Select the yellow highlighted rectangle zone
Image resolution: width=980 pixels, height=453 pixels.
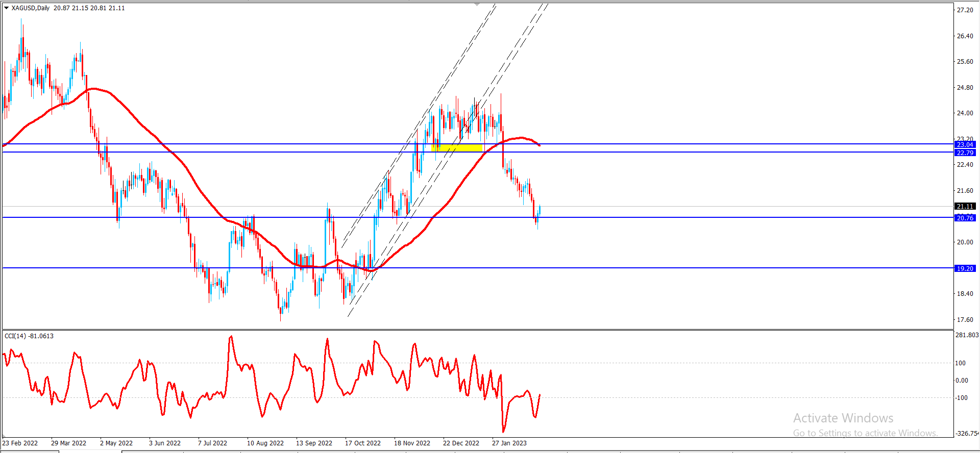[457, 148]
